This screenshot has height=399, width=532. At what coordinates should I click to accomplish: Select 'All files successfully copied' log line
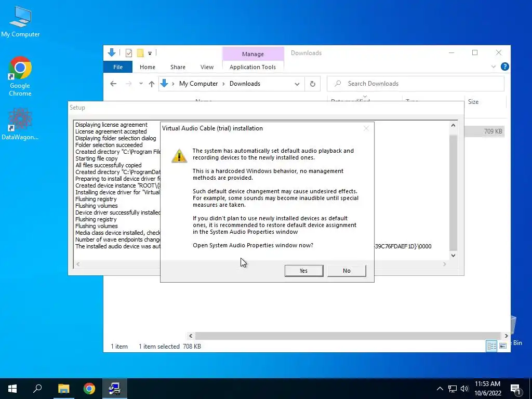pos(108,165)
